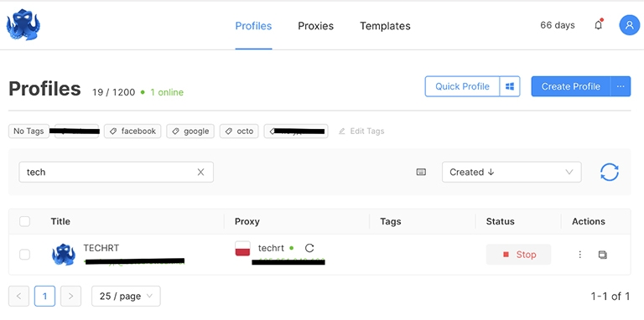This screenshot has width=644, height=320.
Task: Open the user account avatar menu
Action: click(629, 25)
